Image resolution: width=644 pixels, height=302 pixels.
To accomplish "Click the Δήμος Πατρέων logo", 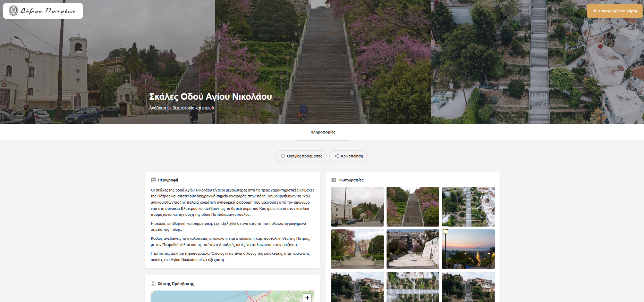I will [x=43, y=11].
